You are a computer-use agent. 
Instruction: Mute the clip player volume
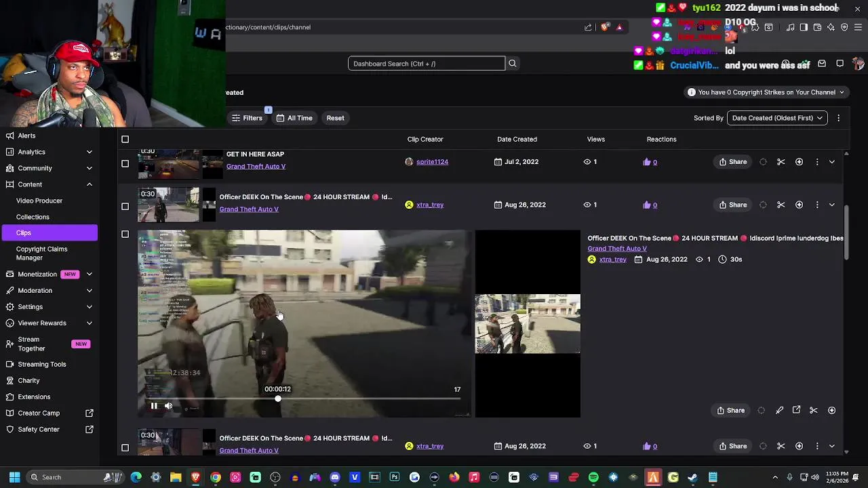click(168, 406)
